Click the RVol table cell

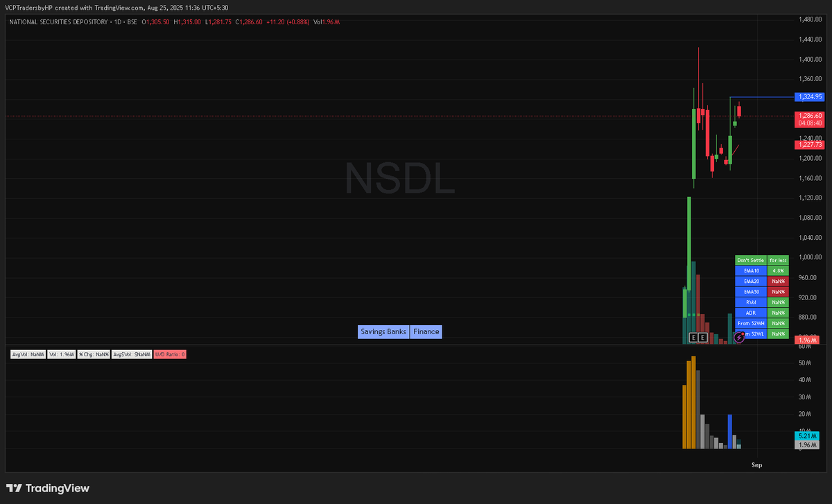click(750, 302)
